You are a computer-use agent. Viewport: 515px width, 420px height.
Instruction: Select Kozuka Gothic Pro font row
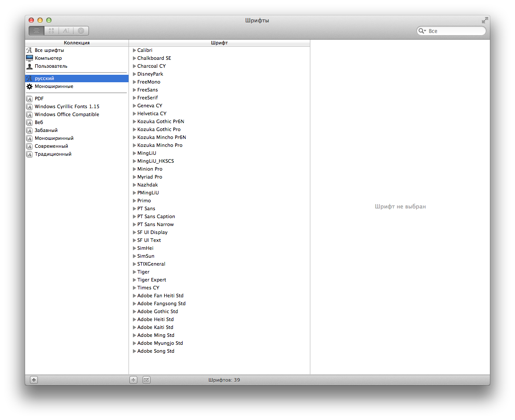[219, 129]
